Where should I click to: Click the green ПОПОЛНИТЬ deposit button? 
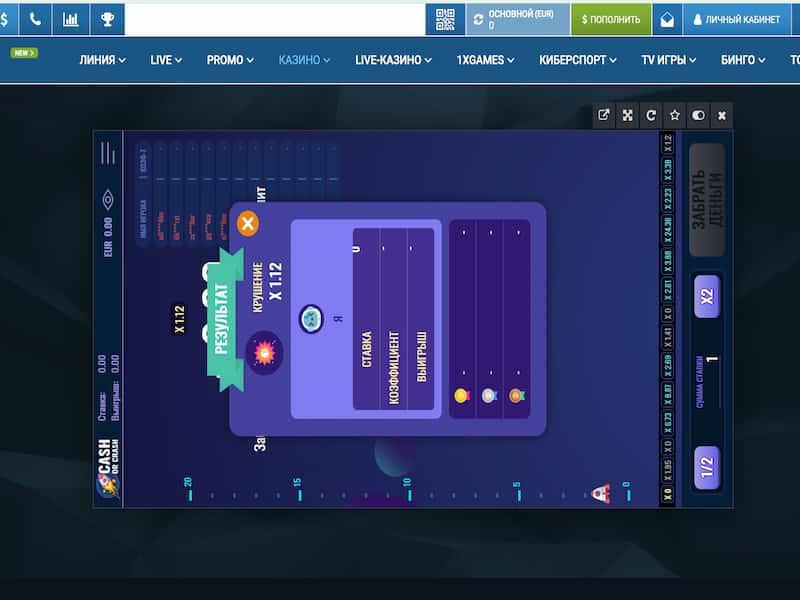611,19
